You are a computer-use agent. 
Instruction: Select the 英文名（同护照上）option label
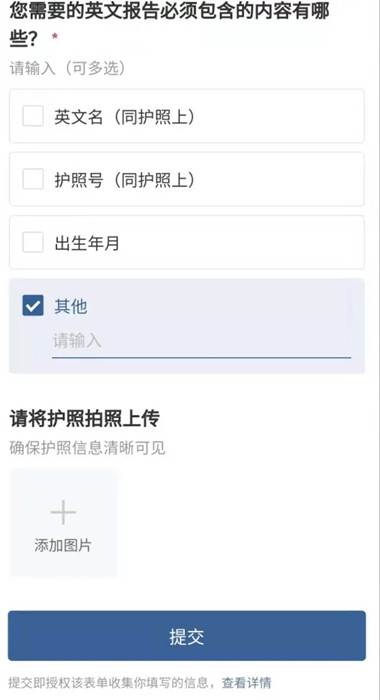pyautogui.click(x=125, y=117)
